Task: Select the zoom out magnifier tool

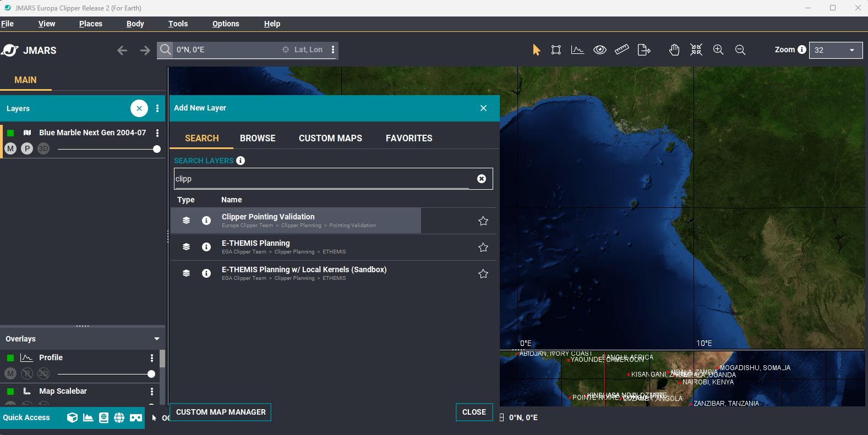Action: point(740,50)
